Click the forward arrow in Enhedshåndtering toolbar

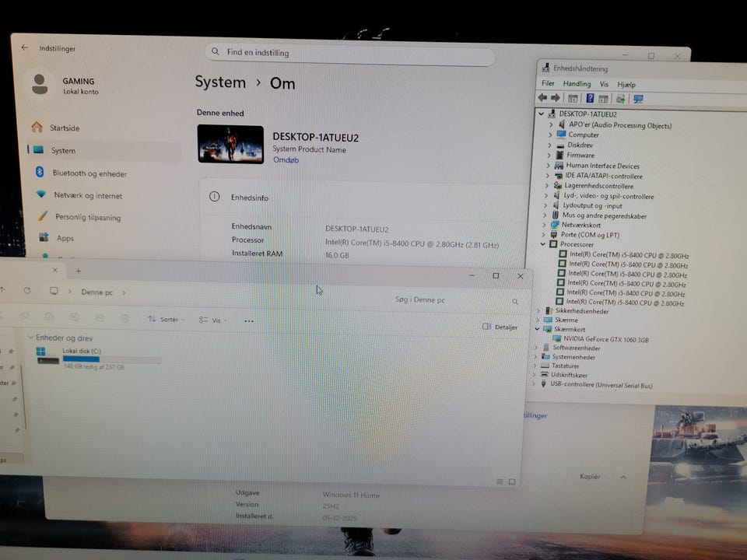(556, 98)
